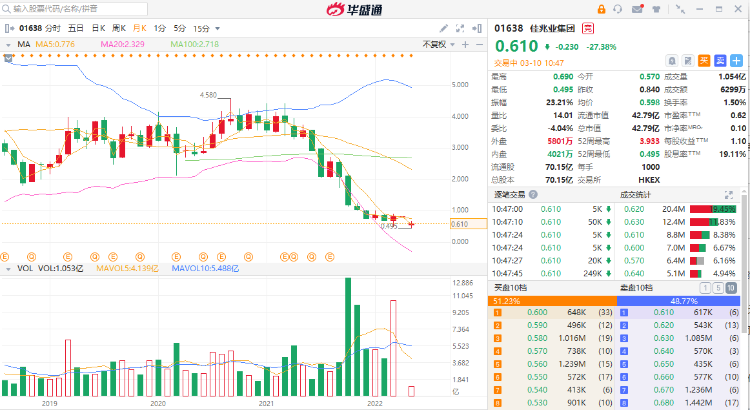The height and width of the screenshot is (410, 750).
Task: Click the 成交统计 section header
Action: click(x=635, y=195)
